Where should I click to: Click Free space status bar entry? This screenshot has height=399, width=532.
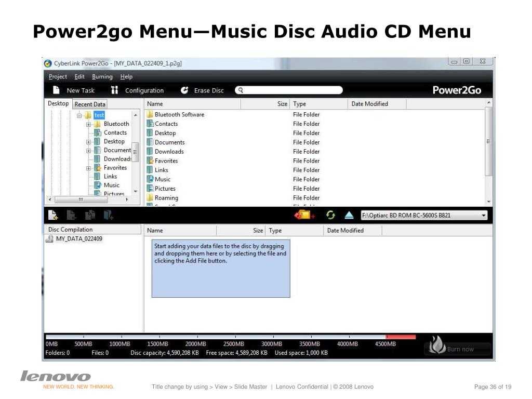click(236, 353)
